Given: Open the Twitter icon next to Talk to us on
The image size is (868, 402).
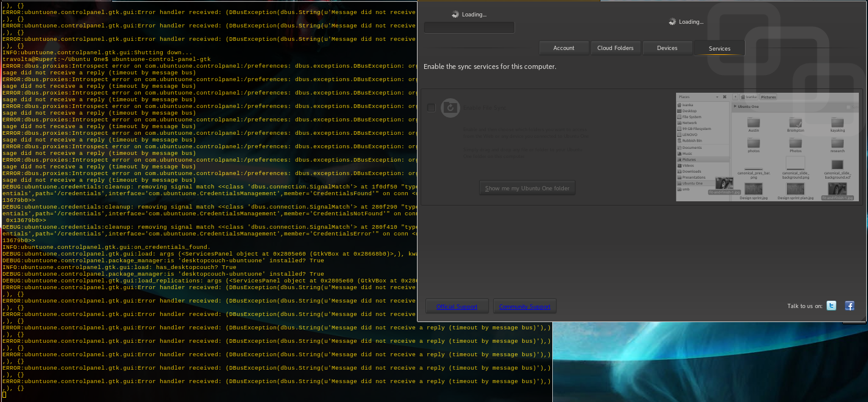Looking at the screenshot, I should pyautogui.click(x=831, y=306).
